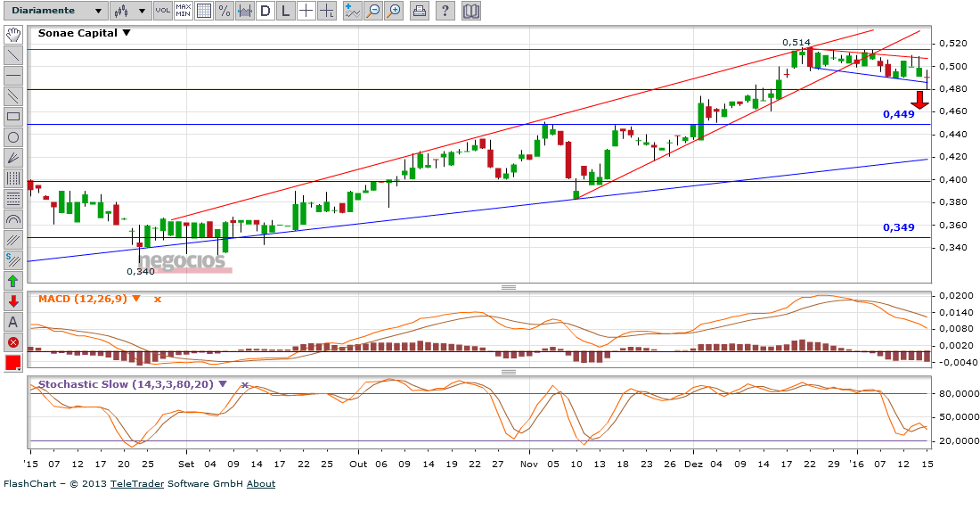Toggle MAX/MIN markers on chart

183,11
